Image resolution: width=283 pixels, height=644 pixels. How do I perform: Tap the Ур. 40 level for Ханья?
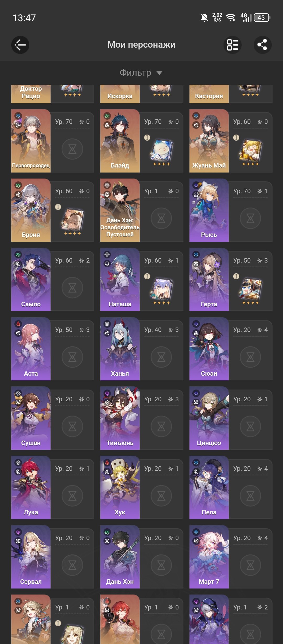point(153,330)
